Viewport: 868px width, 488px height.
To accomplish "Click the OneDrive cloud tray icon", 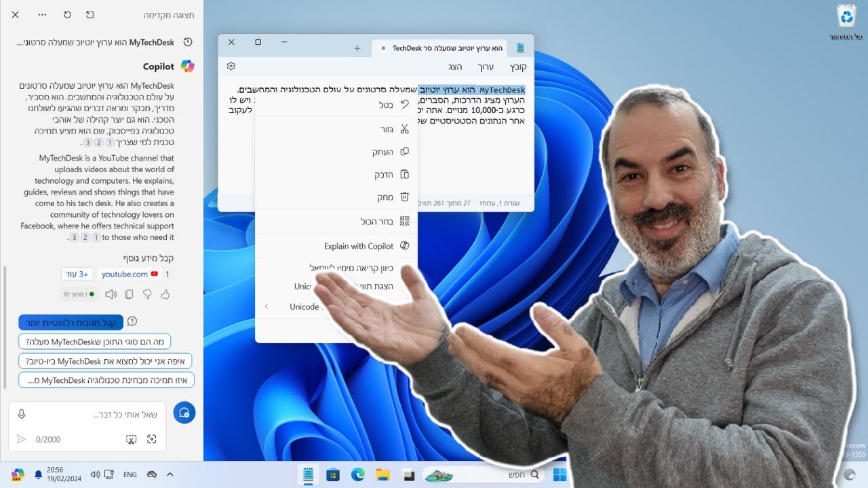I will tap(153, 474).
